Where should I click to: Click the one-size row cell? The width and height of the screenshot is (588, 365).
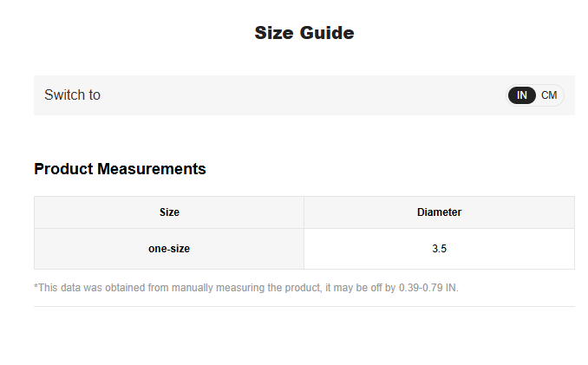pos(169,249)
